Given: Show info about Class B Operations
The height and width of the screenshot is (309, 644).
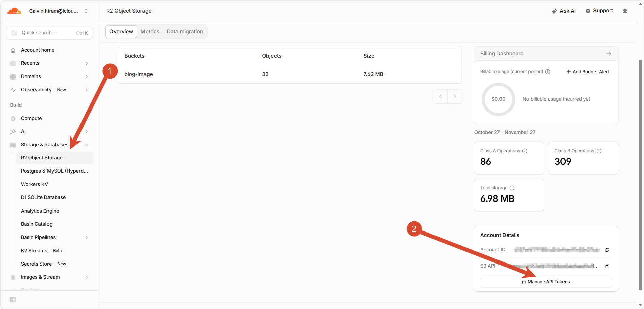Looking at the screenshot, I should (599, 151).
